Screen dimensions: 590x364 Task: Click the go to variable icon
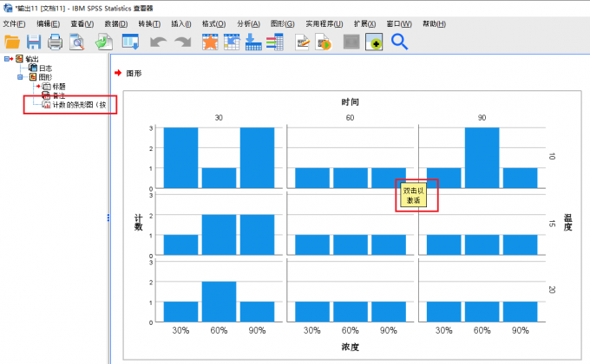coord(253,42)
